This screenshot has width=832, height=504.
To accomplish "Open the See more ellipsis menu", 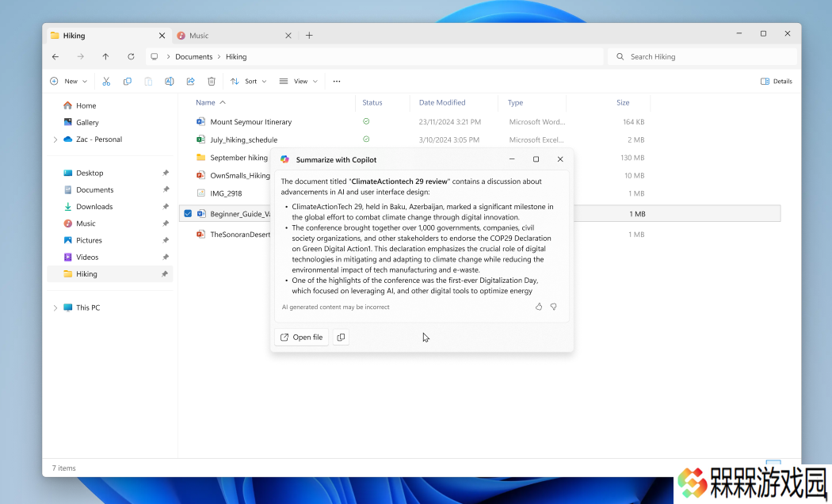I will (337, 81).
